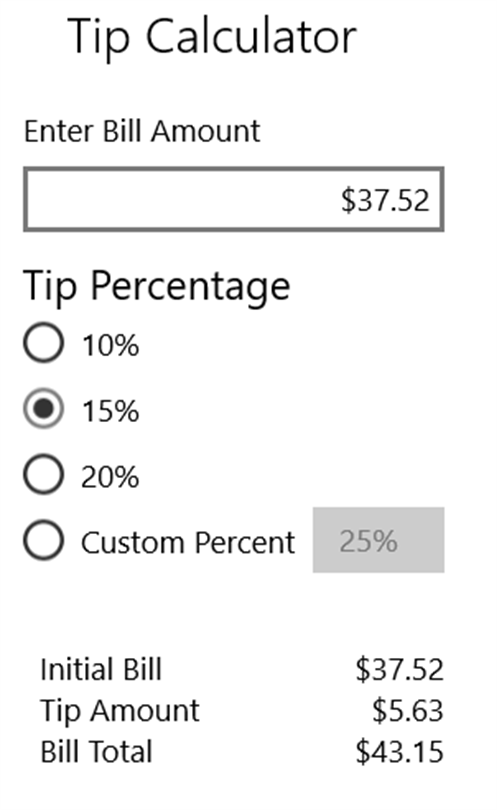The image size is (497, 810).
Task: Click the Custom Percent label
Action: (x=188, y=543)
